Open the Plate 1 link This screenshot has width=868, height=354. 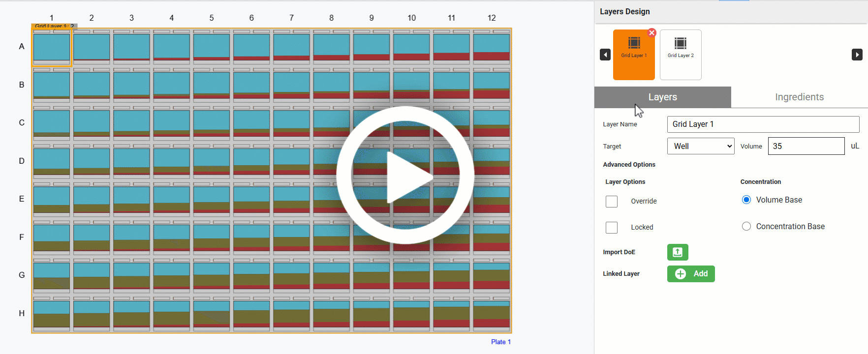point(500,342)
